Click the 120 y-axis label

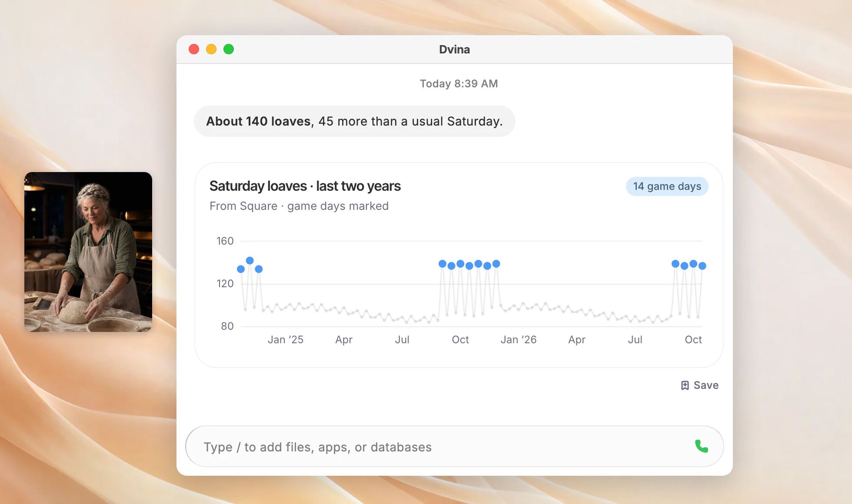225,284
